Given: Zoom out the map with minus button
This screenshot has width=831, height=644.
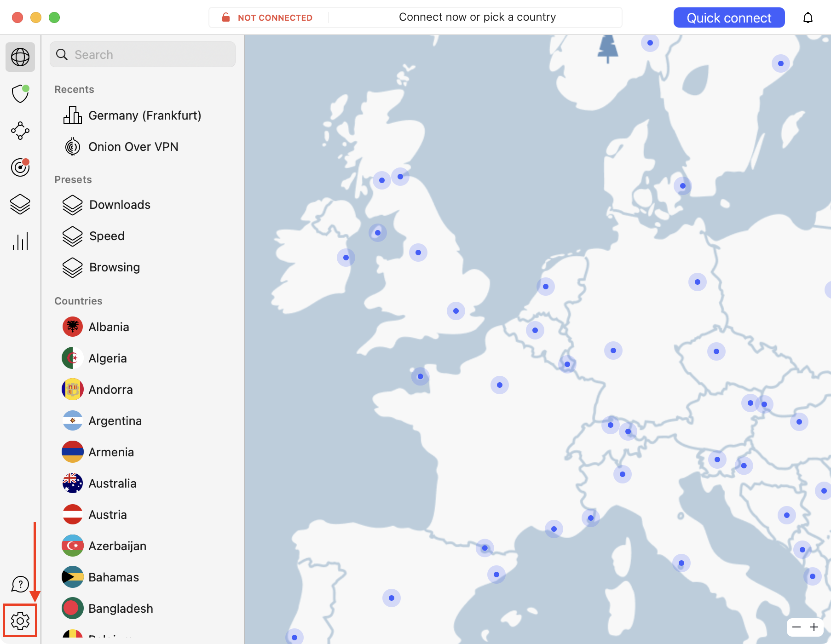Looking at the screenshot, I should (x=796, y=627).
